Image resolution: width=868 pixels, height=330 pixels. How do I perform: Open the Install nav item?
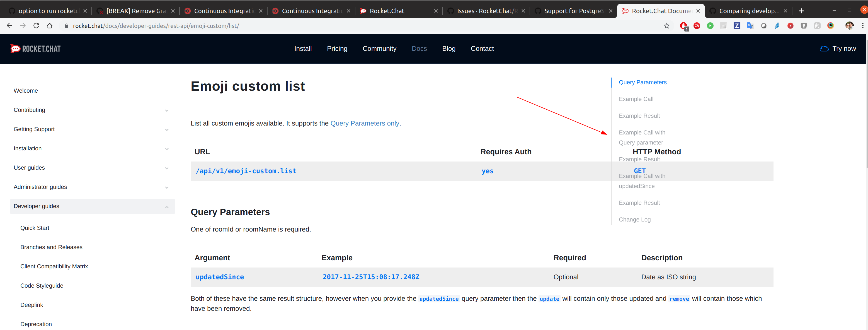click(x=303, y=49)
